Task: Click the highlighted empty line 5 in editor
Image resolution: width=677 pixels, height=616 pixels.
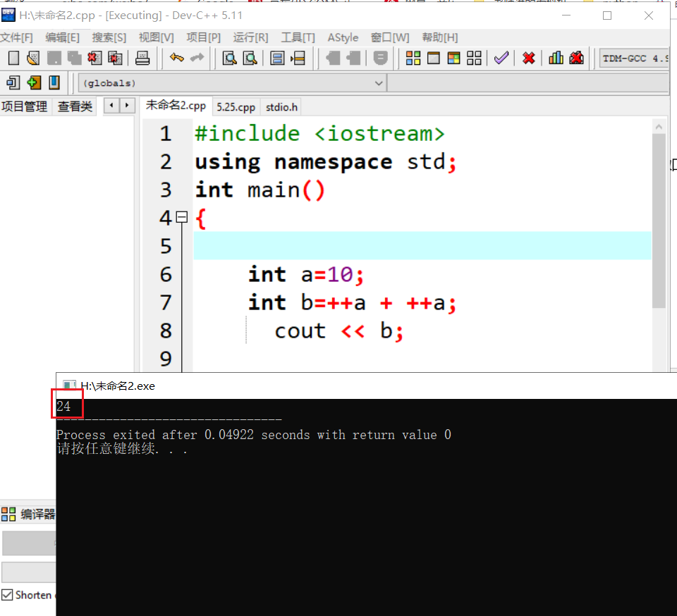Action: click(422, 245)
